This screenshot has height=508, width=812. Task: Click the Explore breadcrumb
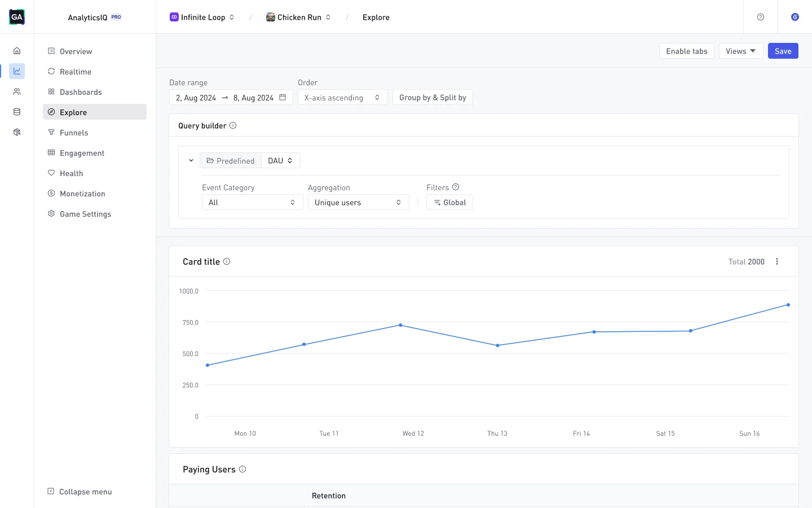376,17
